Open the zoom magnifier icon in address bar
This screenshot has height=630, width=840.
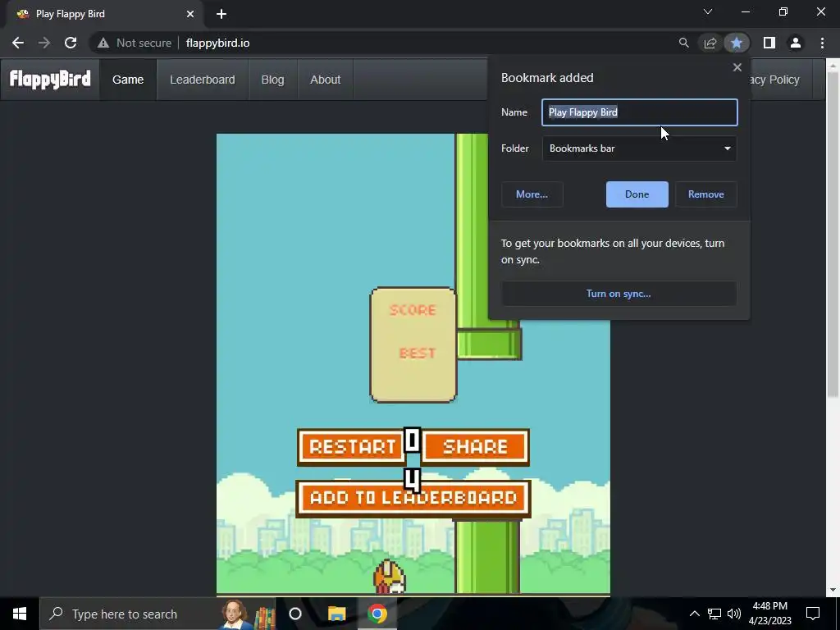[x=683, y=43]
